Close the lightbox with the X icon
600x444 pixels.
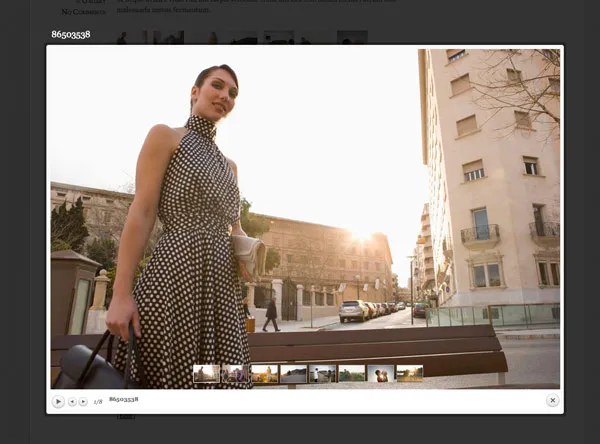tap(552, 400)
